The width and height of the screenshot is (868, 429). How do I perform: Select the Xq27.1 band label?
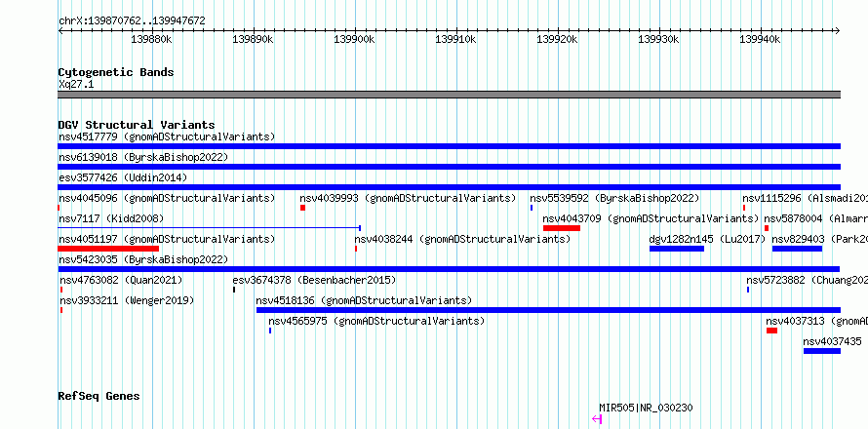pyautogui.click(x=76, y=85)
